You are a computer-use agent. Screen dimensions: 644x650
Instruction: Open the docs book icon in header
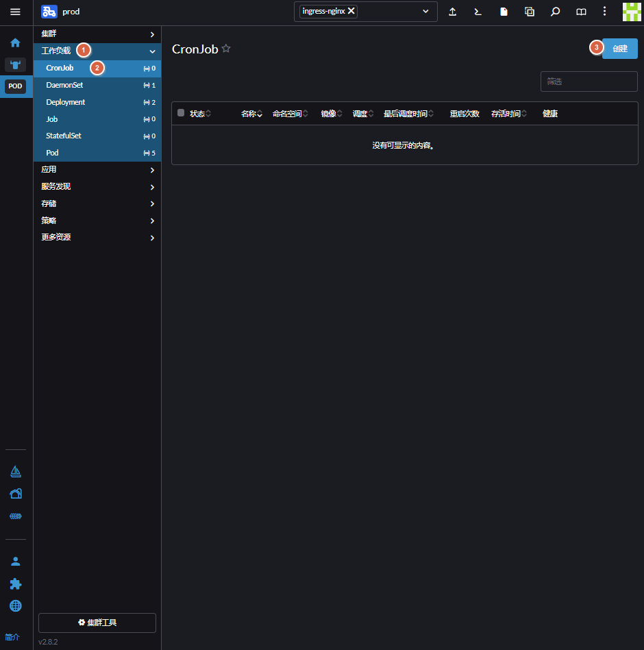(581, 12)
